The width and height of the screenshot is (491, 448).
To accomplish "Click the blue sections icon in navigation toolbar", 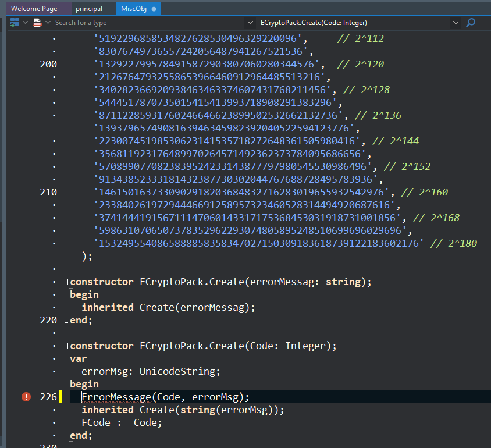I will click(15, 23).
